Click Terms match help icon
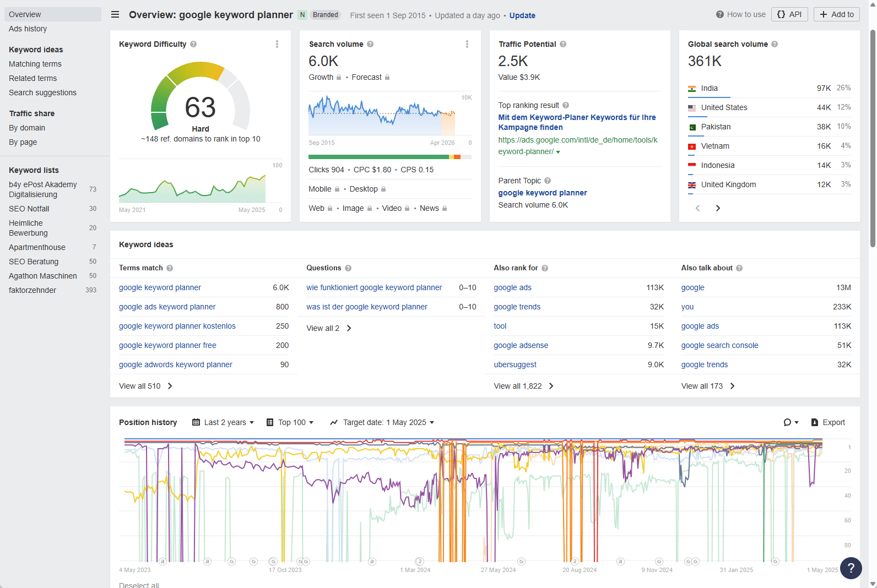Image resolution: width=877 pixels, height=588 pixels. coord(170,268)
